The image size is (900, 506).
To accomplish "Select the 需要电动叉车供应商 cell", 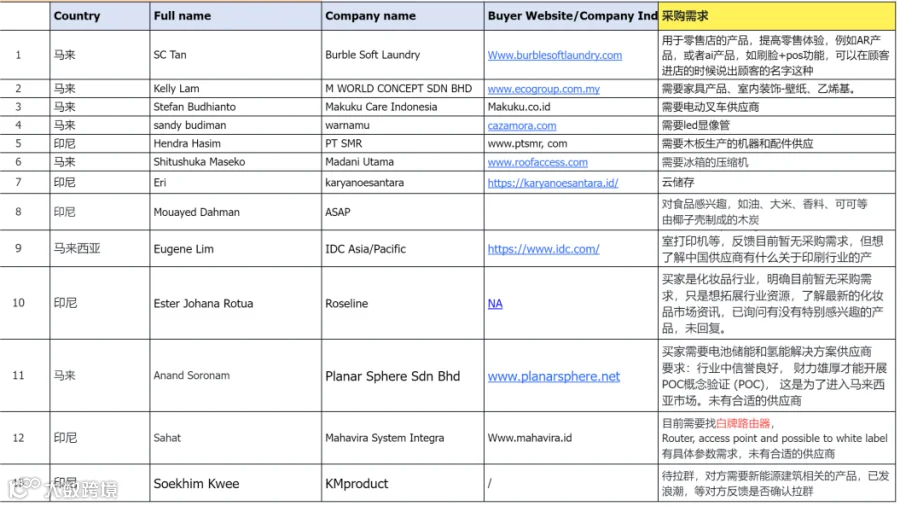I will point(777,107).
